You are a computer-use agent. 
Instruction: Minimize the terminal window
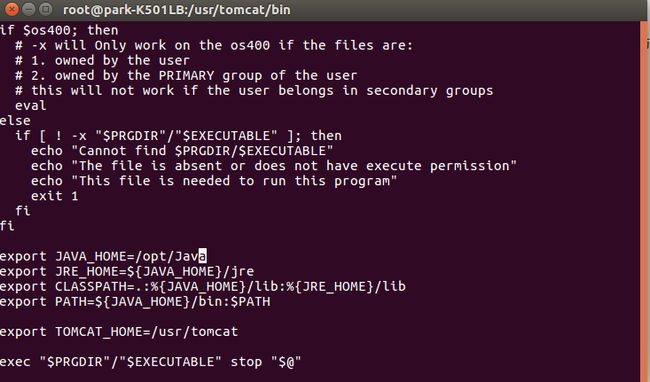(x=29, y=9)
